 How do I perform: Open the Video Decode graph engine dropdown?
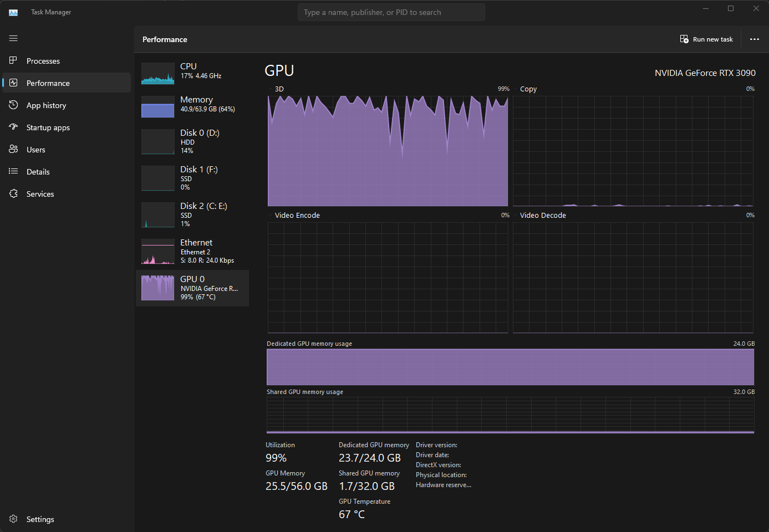click(540, 215)
